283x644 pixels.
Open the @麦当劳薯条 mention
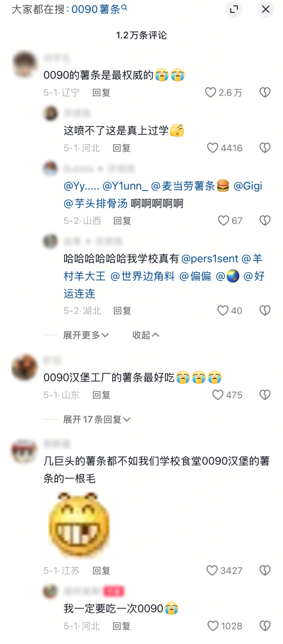tap(190, 186)
